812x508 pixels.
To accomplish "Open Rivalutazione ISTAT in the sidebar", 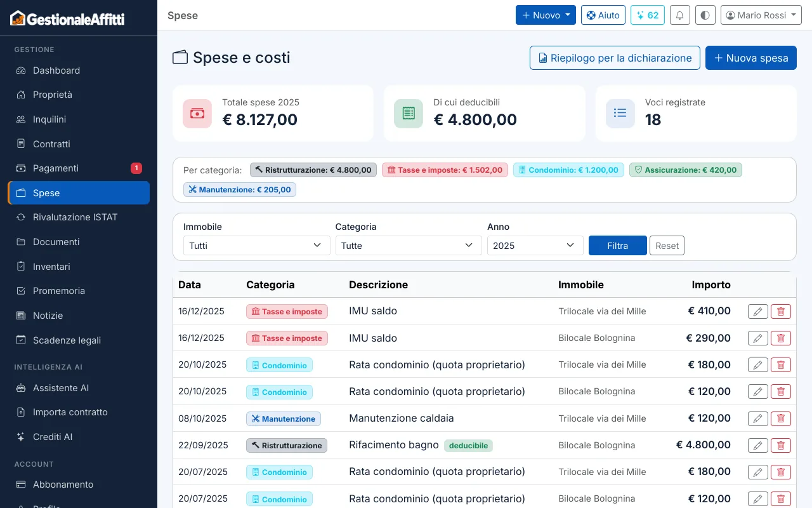I will (79, 217).
